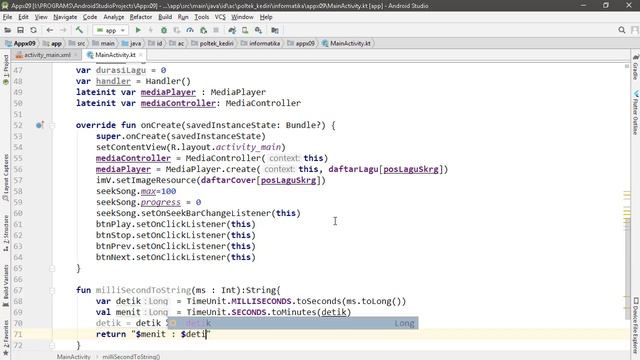The image size is (640, 360).
Task: Collapse the onCreate function at line 52
Action: tap(52, 125)
